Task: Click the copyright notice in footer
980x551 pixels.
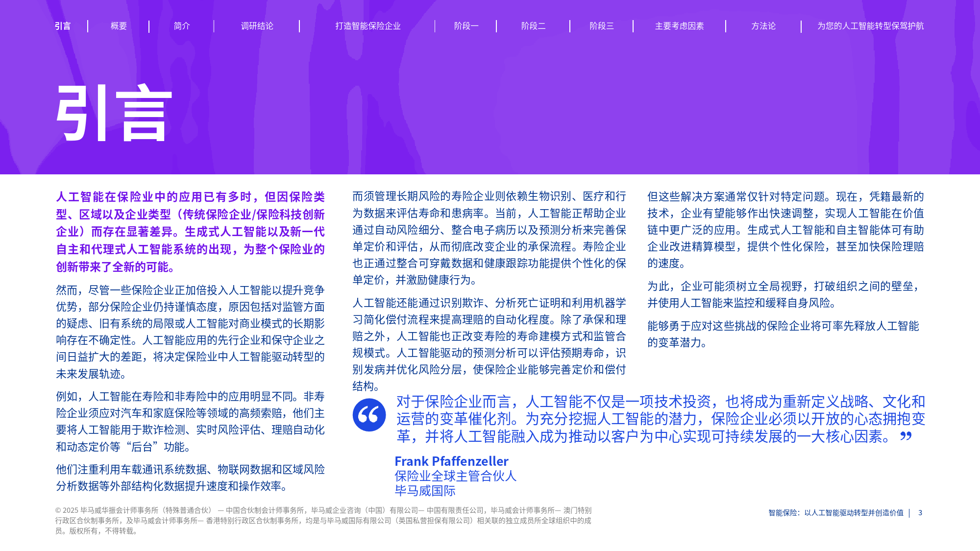Action: pos(323,520)
